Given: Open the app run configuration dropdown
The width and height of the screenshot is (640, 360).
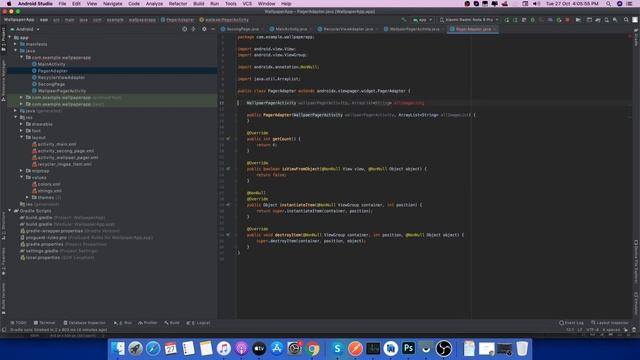Looking at the screenshot, I should pos(422,20).
